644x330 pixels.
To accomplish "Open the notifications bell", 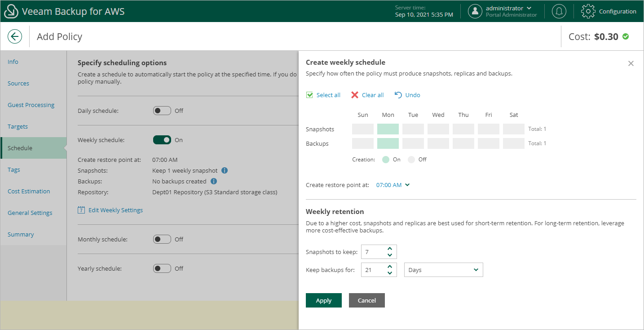I will pyautogui.click(x=559, y=11).
